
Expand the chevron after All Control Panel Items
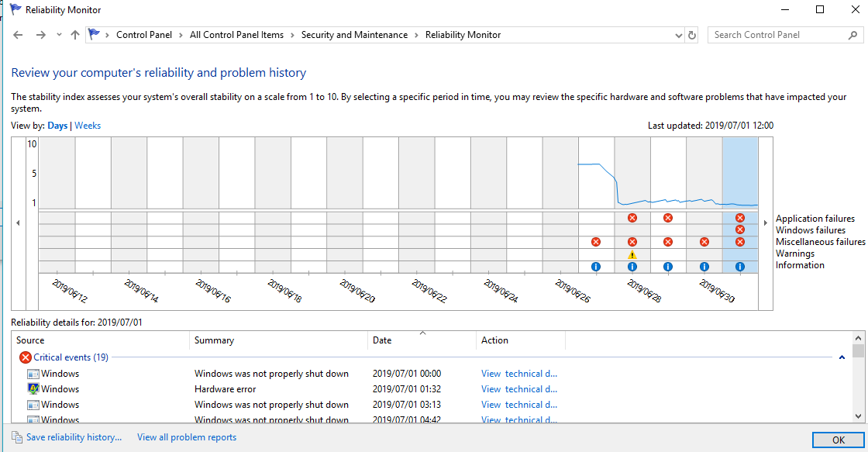tap(292, 35)
